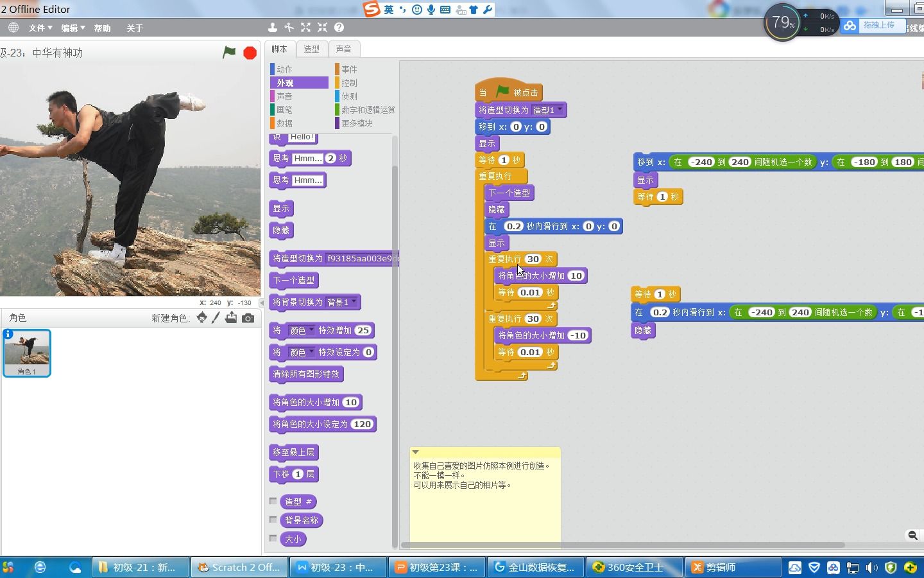Click the volume icon in system tray
This screenshot has height=578, width=924.
pyautogui.click(x=871, y=568)
